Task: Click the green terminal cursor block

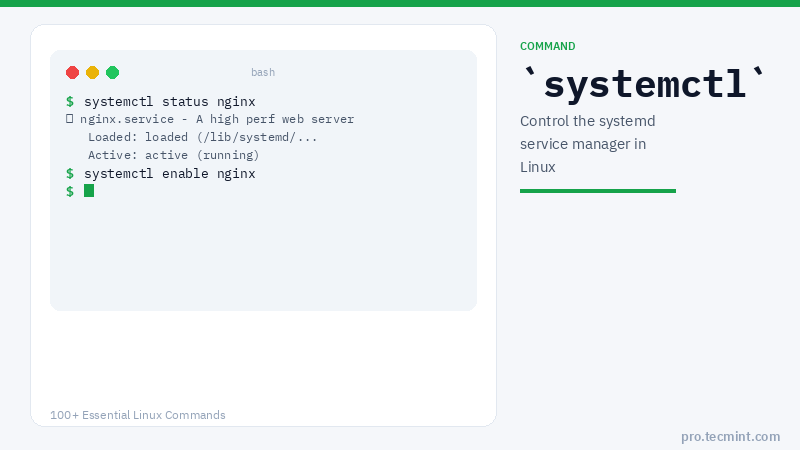Action: pyautogui.click(x=89, y=191)
